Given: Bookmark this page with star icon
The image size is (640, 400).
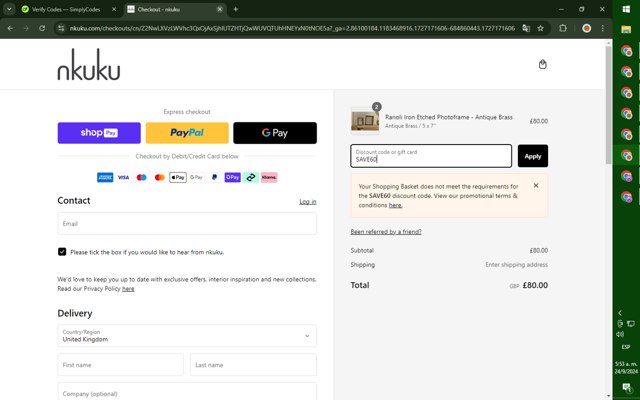Looking at the screenshot, I should (x=540, y=28).
